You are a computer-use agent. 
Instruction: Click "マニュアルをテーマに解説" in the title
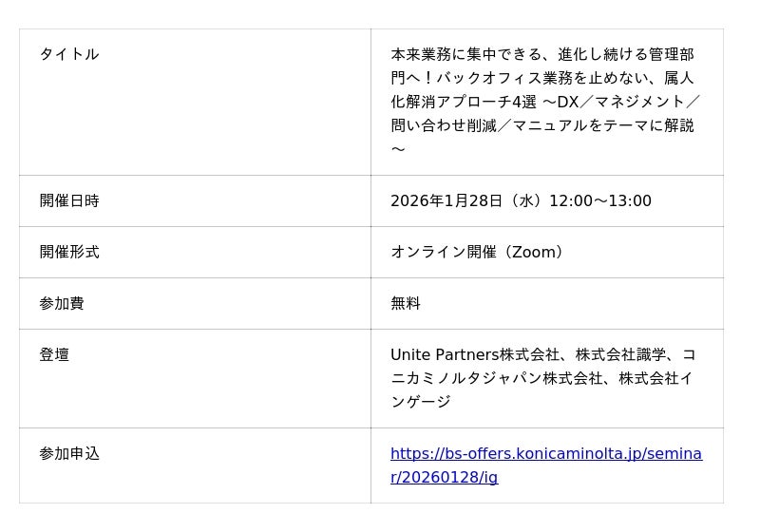point(603,125)
